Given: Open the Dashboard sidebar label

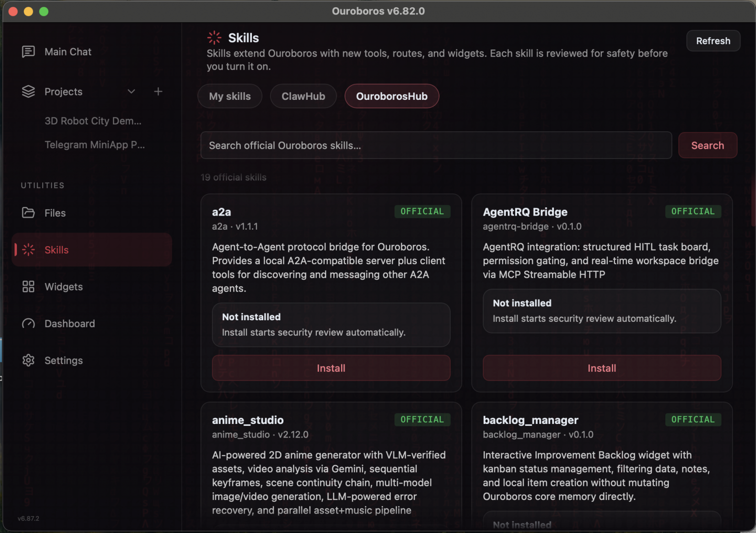Looking at the screenshot, I should pos(70,324).
